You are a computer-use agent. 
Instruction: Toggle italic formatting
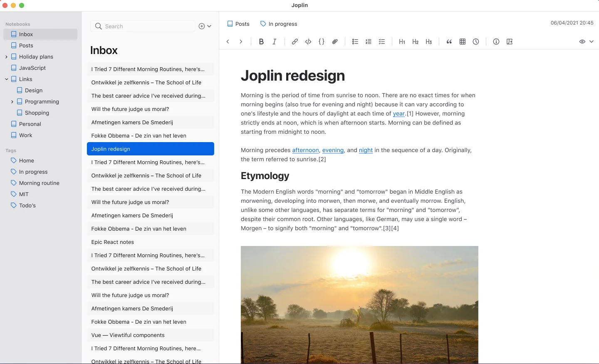(x=275, y=42)
